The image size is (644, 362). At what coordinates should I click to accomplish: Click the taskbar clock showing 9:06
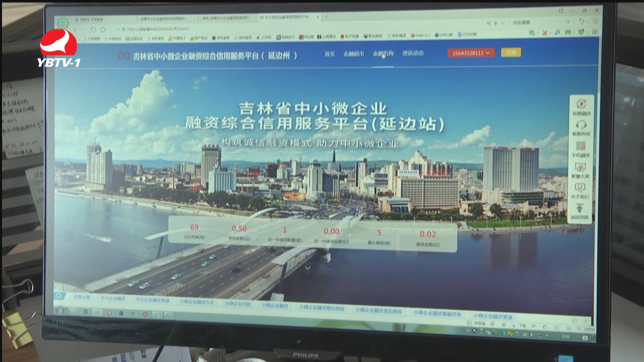(566, 336)
